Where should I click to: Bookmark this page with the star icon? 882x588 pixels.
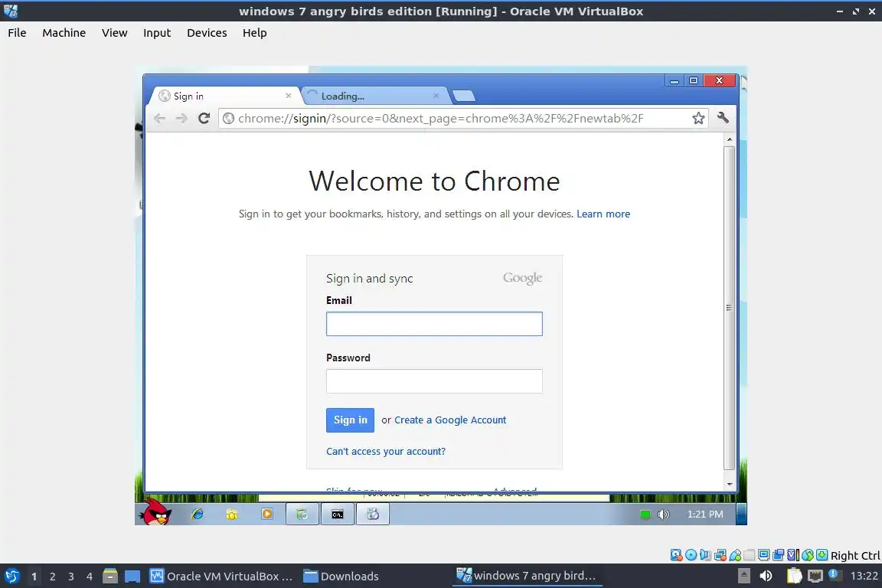[698, 118]
